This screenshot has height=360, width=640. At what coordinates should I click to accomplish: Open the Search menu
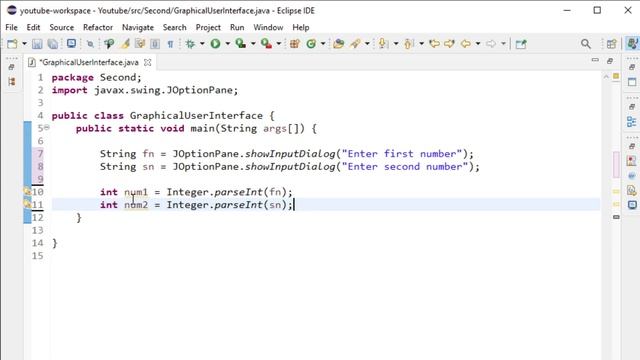(x=175, y=27)
